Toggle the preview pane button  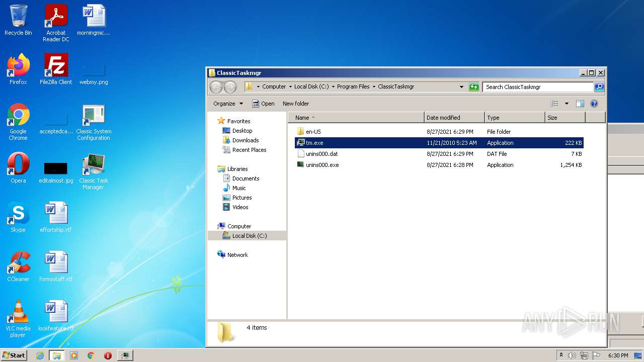tap(580, 104)
